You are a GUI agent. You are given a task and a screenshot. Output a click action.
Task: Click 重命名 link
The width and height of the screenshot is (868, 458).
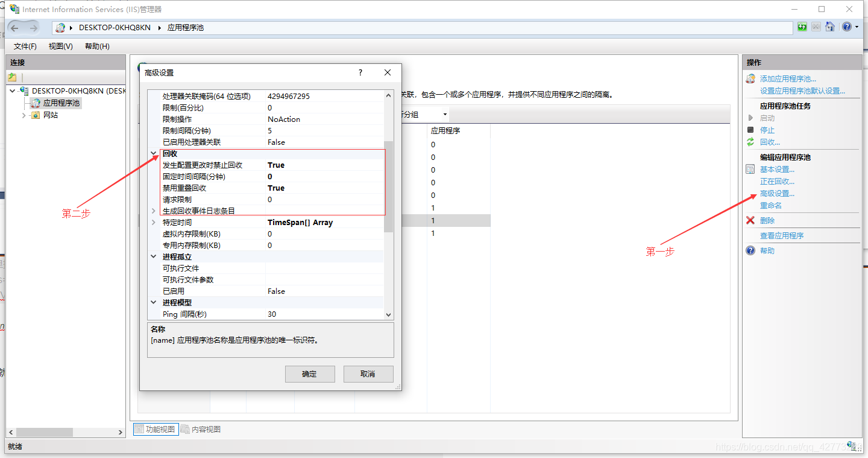point(771,206)
